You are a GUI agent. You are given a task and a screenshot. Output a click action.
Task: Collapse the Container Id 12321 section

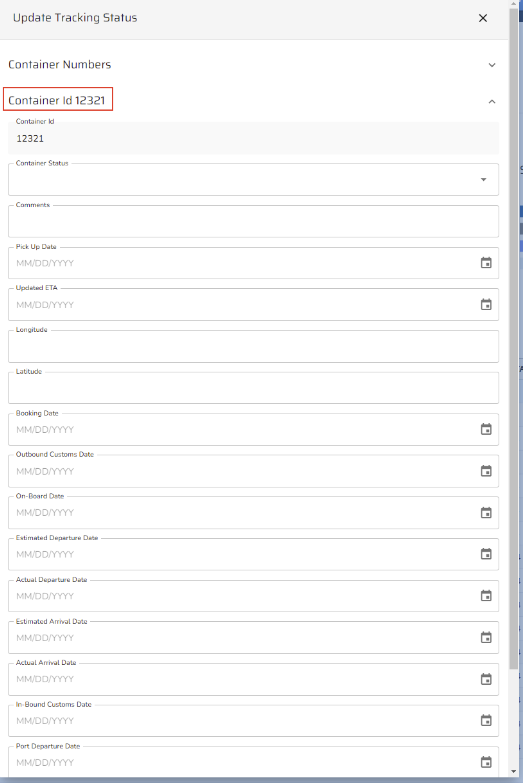pos(492,101)
